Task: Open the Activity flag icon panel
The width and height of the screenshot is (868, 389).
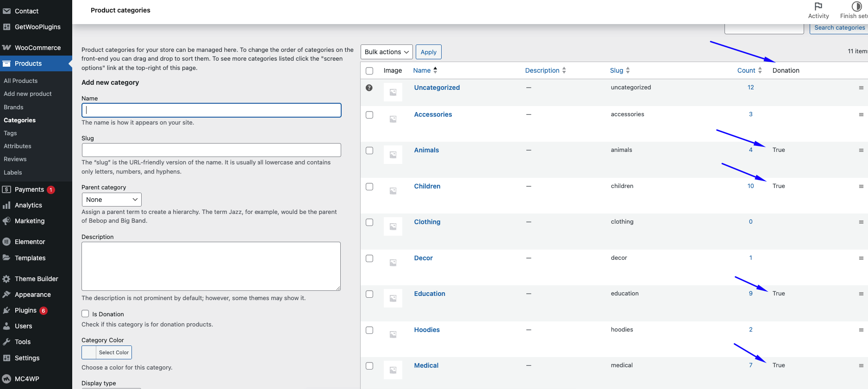Action: (x=818, y=6)
